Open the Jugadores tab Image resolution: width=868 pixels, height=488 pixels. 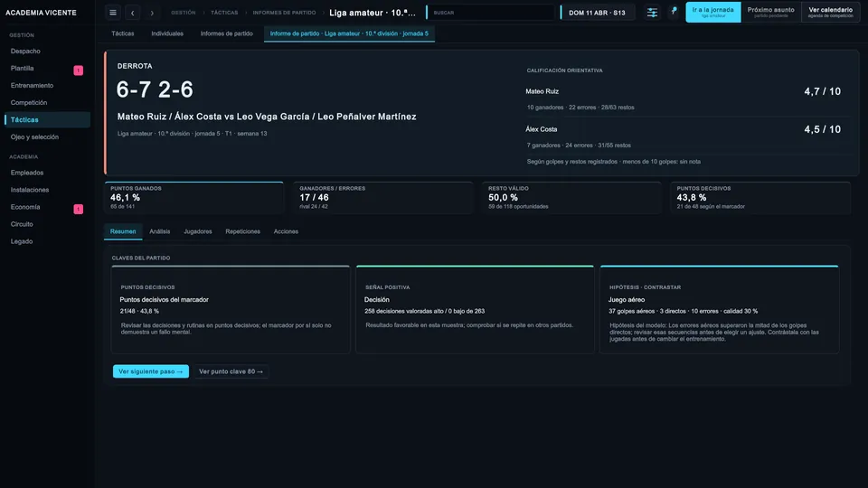[198, 231]
